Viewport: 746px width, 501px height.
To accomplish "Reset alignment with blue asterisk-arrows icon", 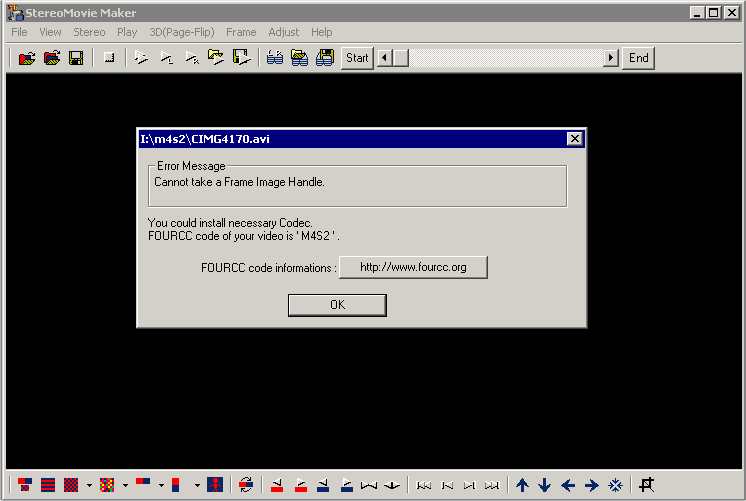I will coord(615,485).
